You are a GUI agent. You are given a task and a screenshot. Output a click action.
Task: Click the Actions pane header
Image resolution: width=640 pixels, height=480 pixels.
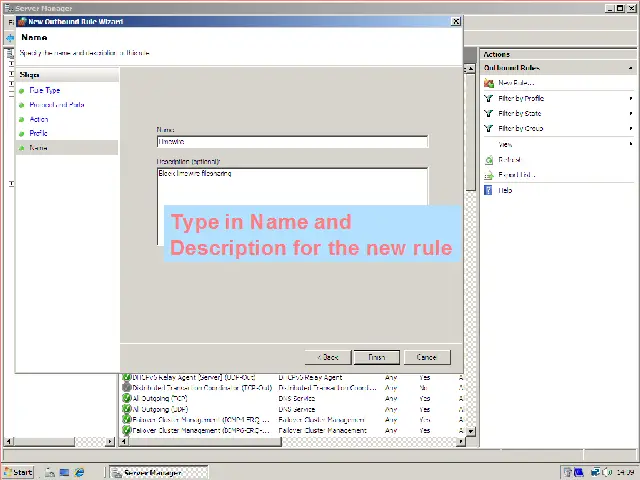pyautogui.click(x=558, y=54)
